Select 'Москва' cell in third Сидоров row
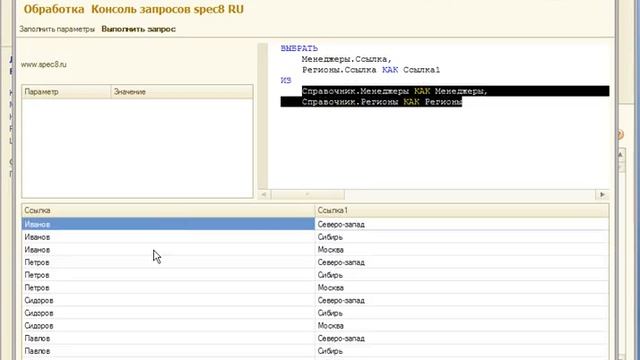Image resolution: width=640 pixels, height=360 pixels. pyautogui.click(x=462, y=325)
